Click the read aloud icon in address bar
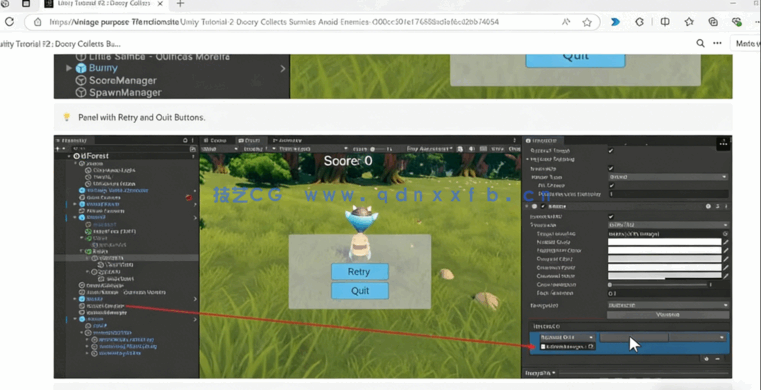This screenshot has height=390, width=761. click(566, 22)
